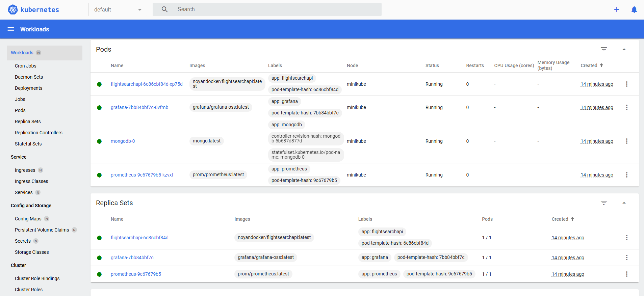Open actions menu for grafana replica set
The width and height of the screenshot is (644, 296).
(x=627, y=258)
